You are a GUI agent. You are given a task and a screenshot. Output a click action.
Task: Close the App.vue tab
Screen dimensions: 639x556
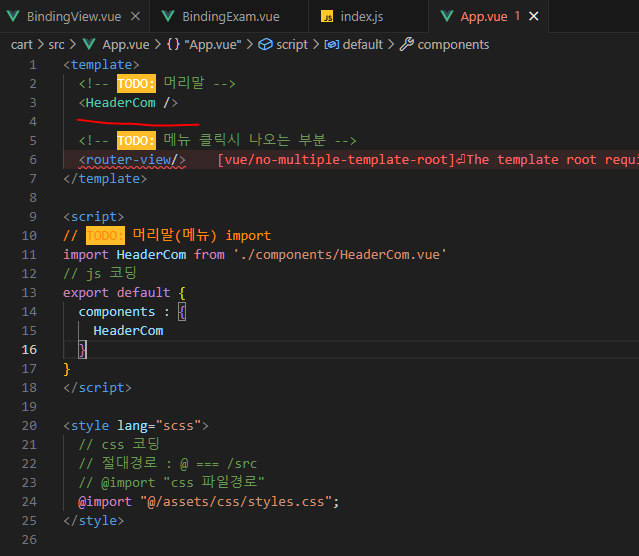533,16
